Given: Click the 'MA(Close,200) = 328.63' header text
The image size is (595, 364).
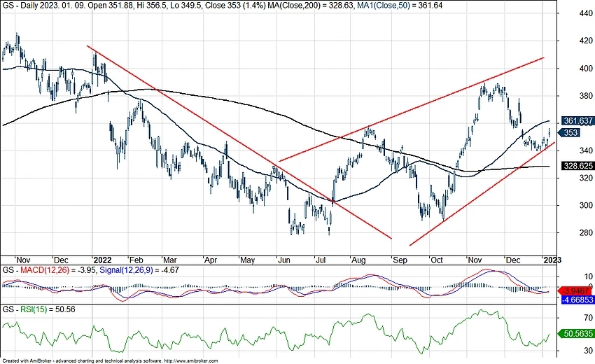Looking at the screenshot, I should [311, 6].
